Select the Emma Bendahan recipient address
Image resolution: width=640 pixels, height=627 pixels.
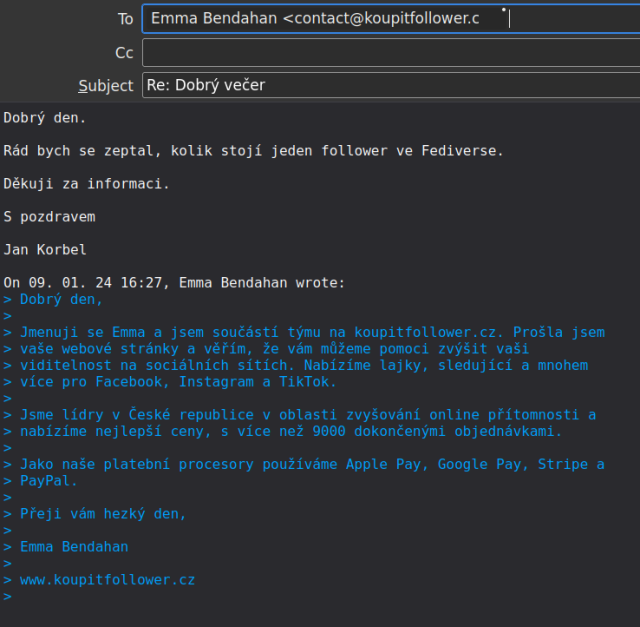[x=314, y=19]
